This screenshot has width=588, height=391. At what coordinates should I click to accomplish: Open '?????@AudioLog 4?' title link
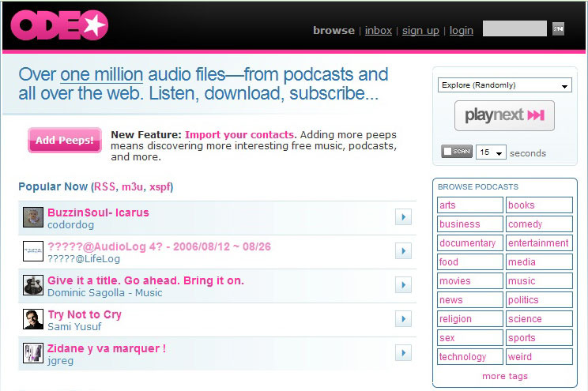(159, 246)
